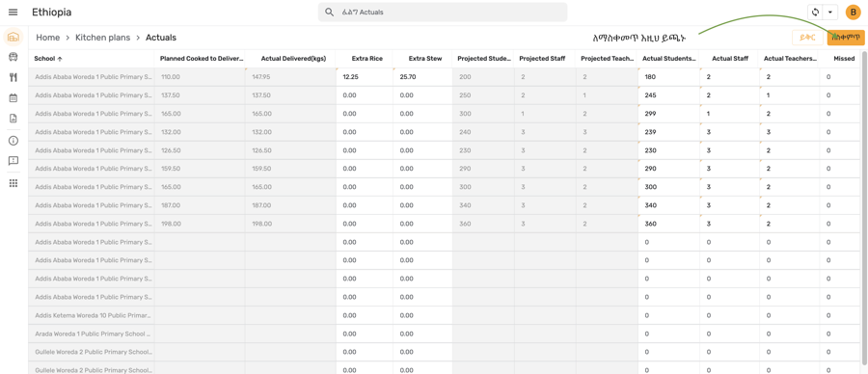
Task: Open the hamburger menu next to Ethiopia
Action: tap(14, 13)
